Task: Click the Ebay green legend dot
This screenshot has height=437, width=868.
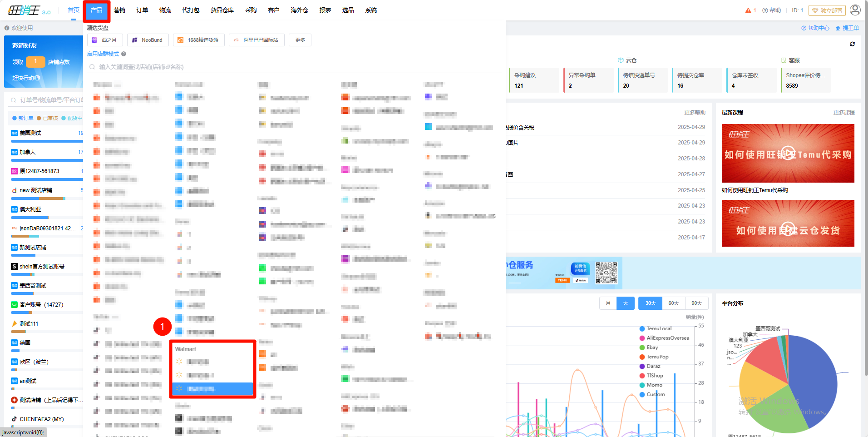Action: pyautogui.click(x=642, y=348)
